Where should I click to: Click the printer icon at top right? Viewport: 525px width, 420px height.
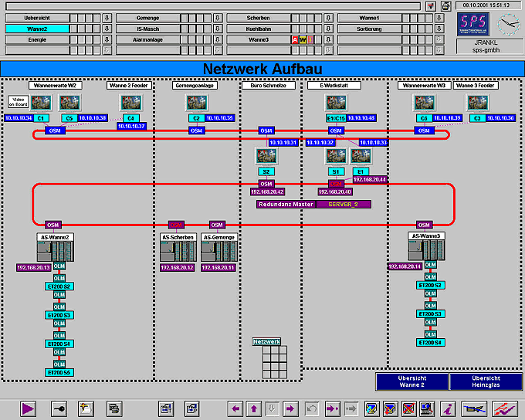(x=445, y=5)
